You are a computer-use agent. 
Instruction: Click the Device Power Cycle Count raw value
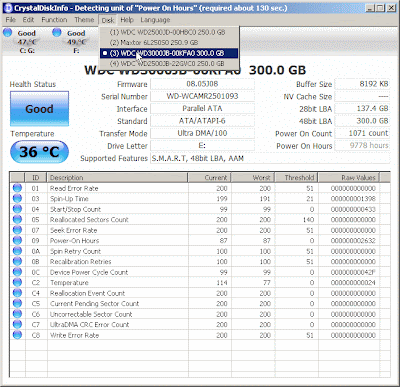coord(353,272)
